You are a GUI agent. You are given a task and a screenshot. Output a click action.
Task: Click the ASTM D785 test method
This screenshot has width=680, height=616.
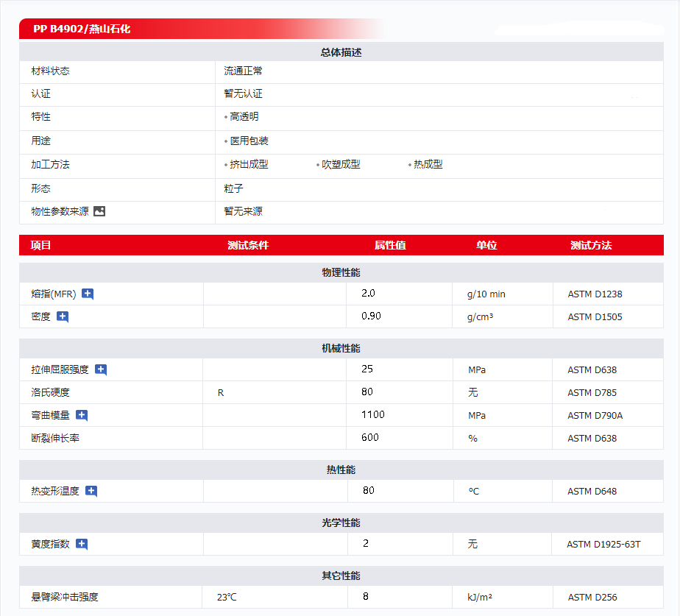point(592,392)
